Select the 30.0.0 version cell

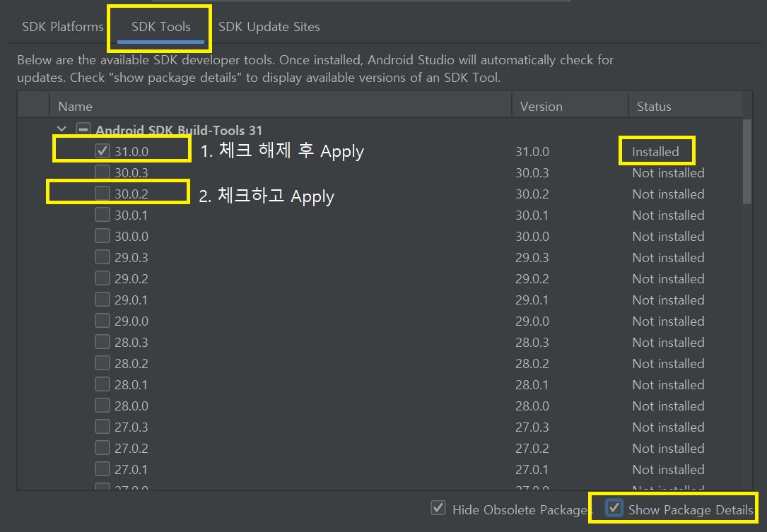pos(532,236)
